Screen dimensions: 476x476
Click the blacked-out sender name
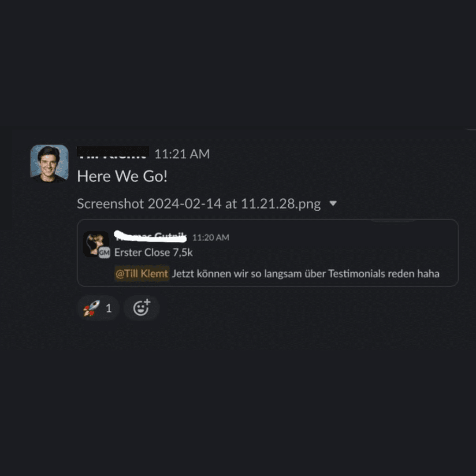(x=113, y=152)
